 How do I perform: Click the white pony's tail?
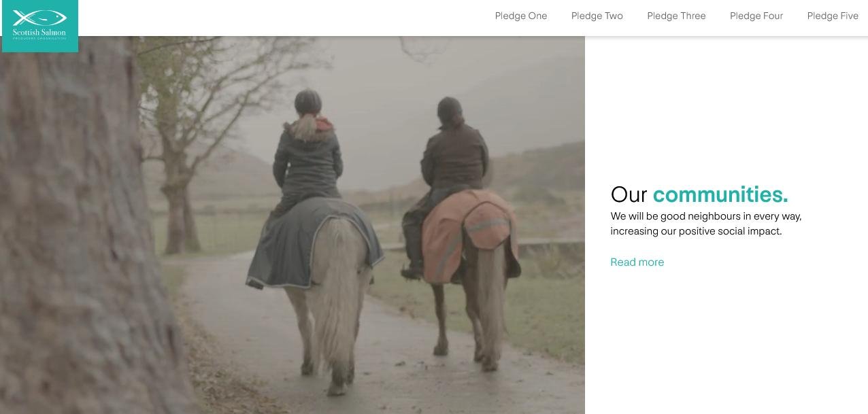coord(337,286)
